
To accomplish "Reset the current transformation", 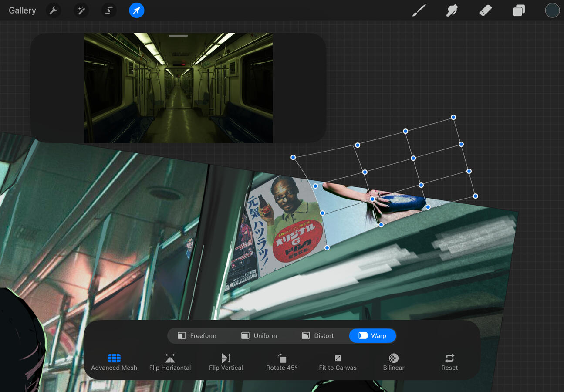I will click(449, 362).
